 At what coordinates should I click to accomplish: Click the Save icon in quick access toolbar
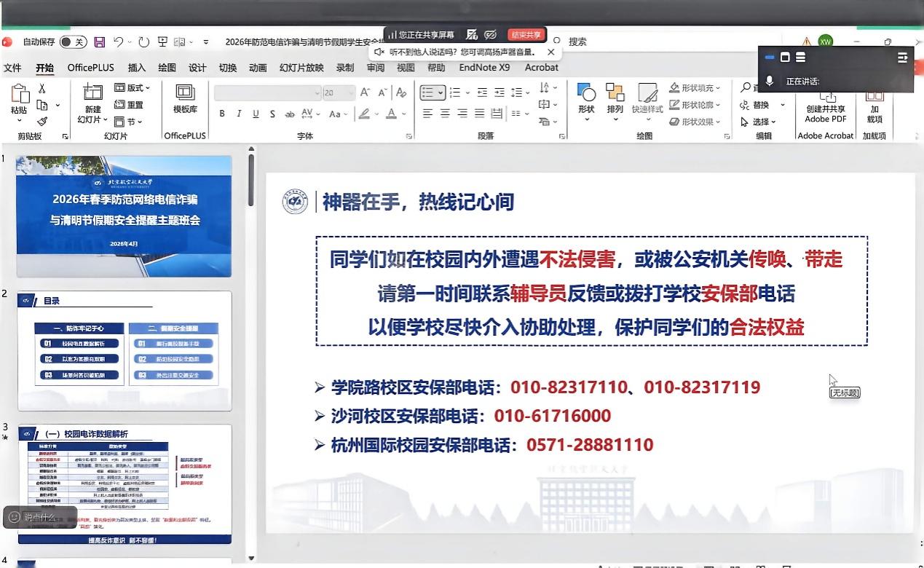click(100, 42)
